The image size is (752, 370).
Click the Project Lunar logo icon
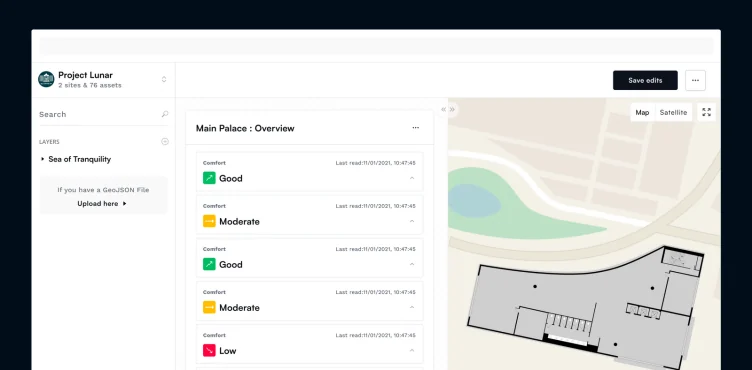46,79
